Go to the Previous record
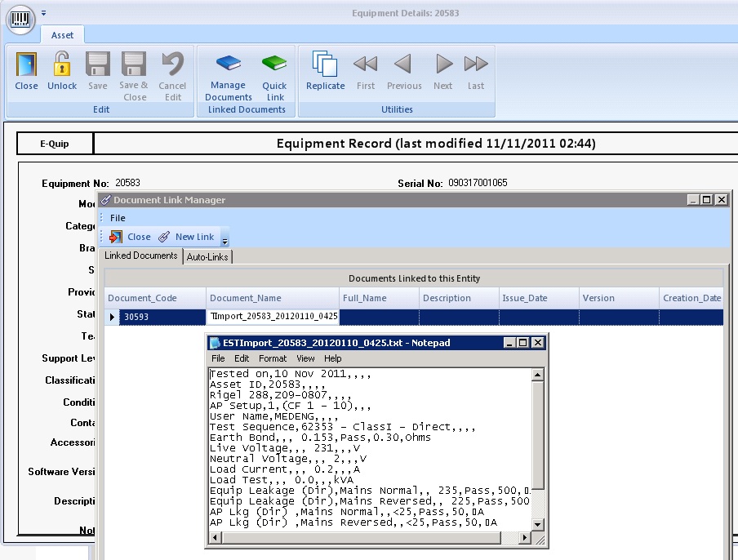The image size is (738, 560). pyautogui.click(x=404, y=70)
